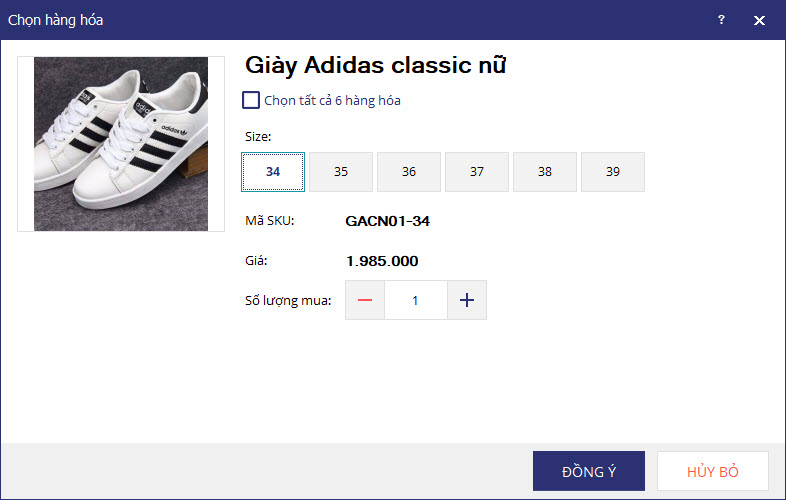Click the plus icon to increase quantity
The width and height of the screenshot is (786, 500).
tap(466, 300)
